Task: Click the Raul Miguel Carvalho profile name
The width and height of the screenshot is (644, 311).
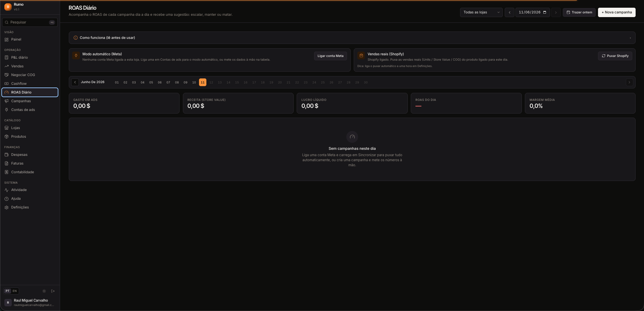Action: coord(31,301)
